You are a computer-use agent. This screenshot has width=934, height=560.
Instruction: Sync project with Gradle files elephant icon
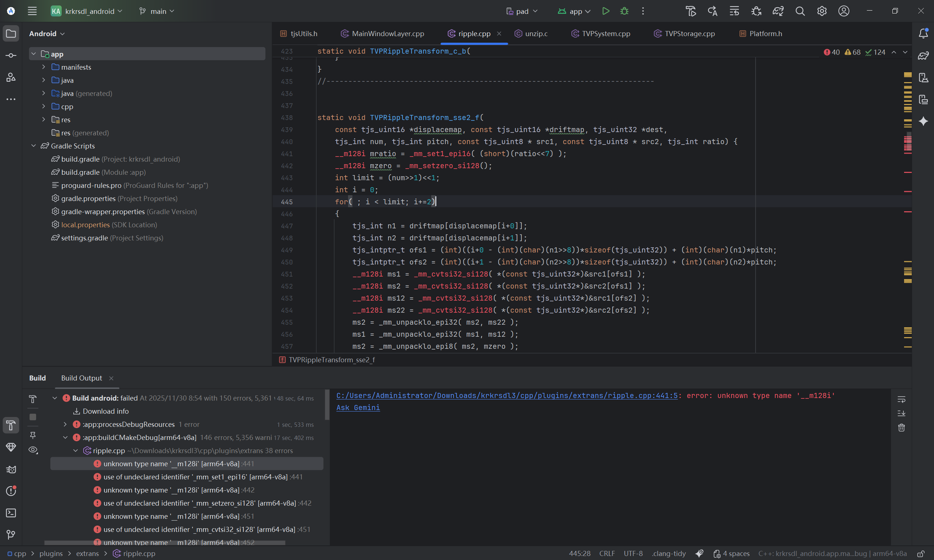click(778, 11)
